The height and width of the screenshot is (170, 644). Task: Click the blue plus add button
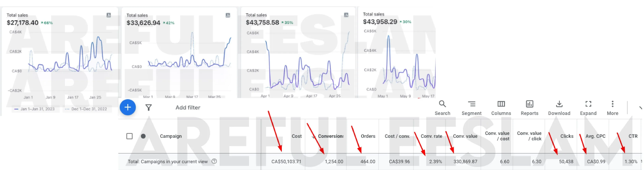click(127, 107)
